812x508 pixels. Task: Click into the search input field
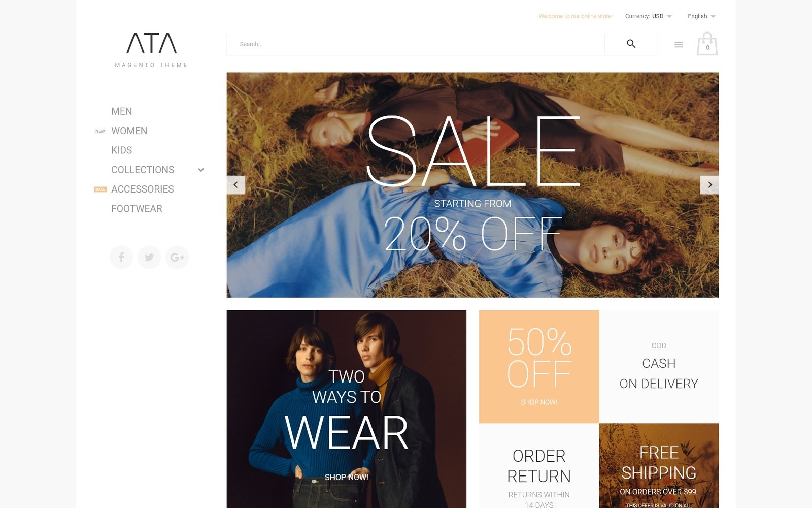click(x=416, y=44)
